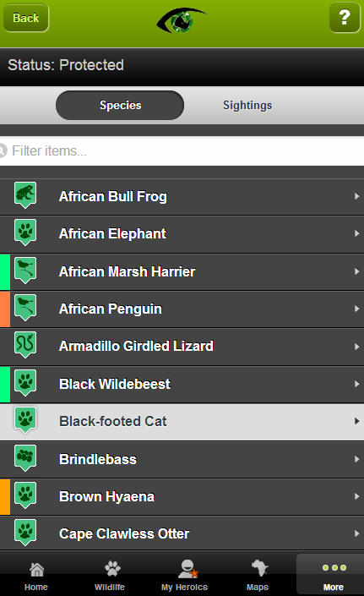This screenshot has height=596, width=364.
Task: Open the Maps tab
Action: (x=258, y=577)
